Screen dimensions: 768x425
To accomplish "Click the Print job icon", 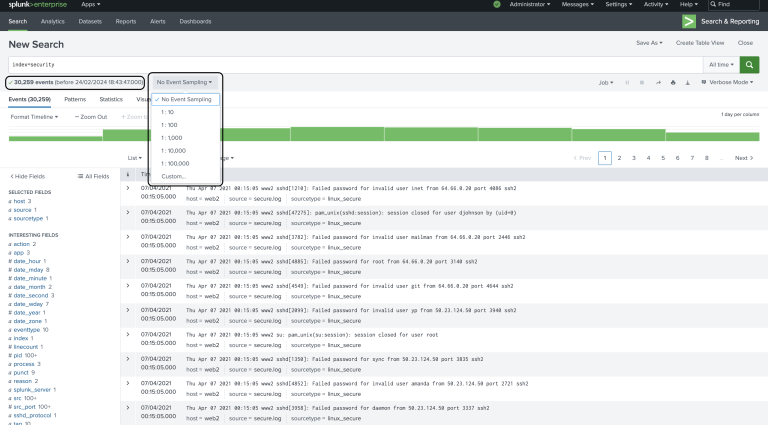I will tap(673, 82).
